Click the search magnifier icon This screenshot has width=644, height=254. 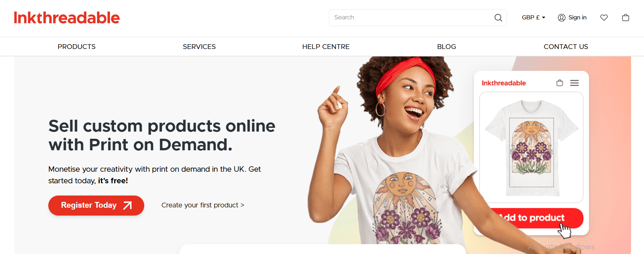pos(498,18)
